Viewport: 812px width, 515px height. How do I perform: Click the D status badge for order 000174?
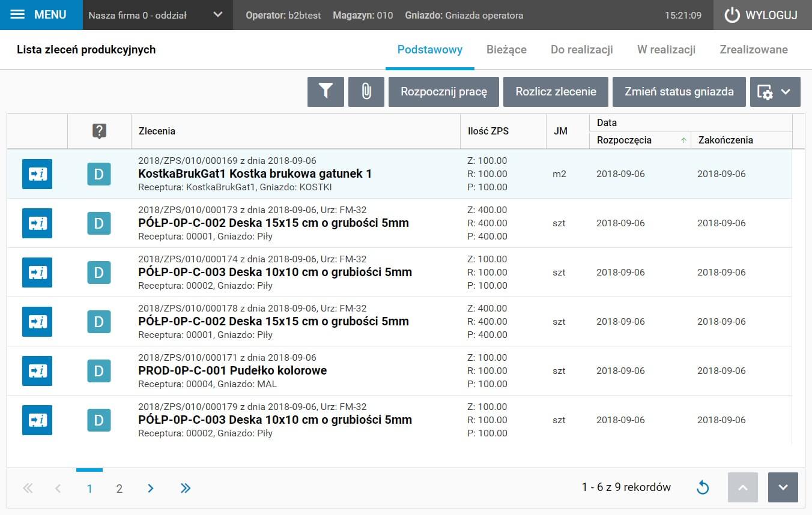99,273
